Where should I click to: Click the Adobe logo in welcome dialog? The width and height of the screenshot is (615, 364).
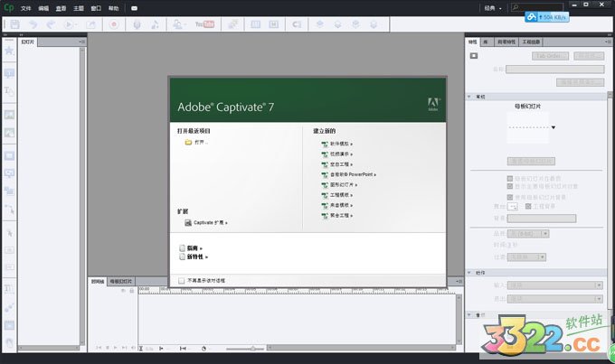432,101
